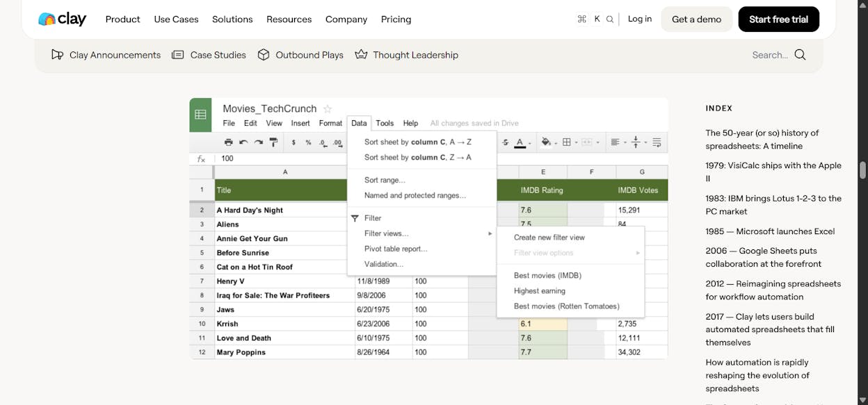Click the text wrapping icon
Image resolution: width=868 pixels, height=405 pixels.
656,142
